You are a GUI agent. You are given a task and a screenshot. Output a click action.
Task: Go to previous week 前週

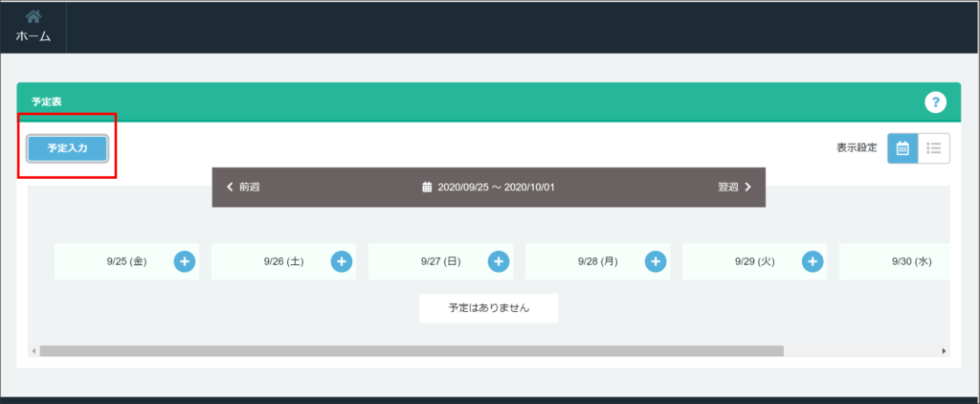(x=243, y=187)
